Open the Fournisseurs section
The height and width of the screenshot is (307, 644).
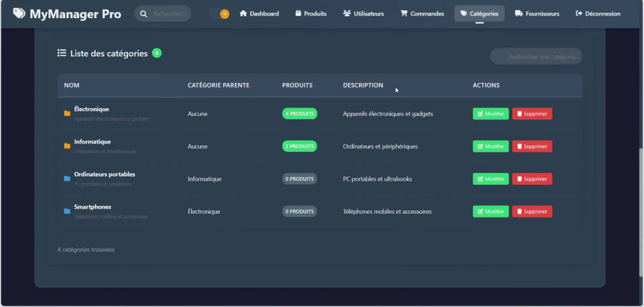tap(537, 14)
